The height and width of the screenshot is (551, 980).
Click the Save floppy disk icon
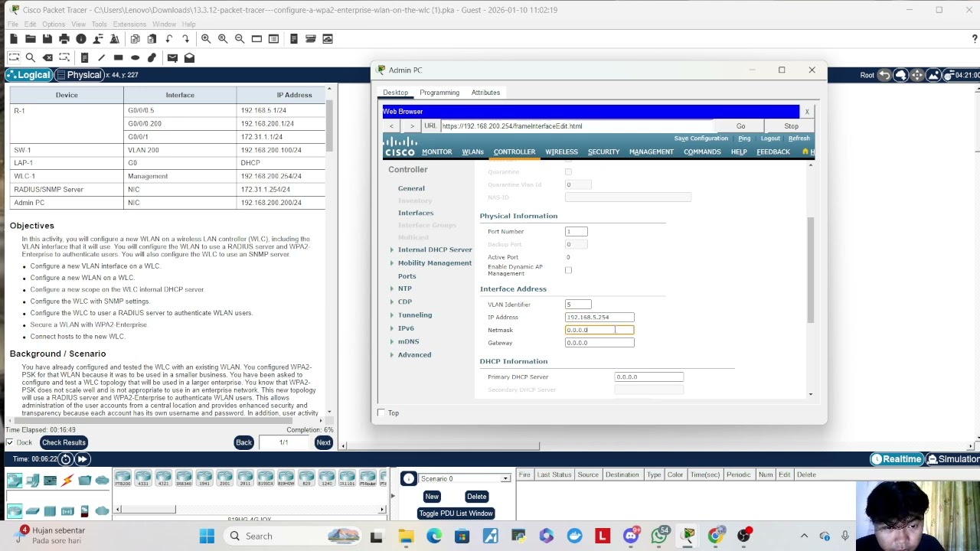47,39
